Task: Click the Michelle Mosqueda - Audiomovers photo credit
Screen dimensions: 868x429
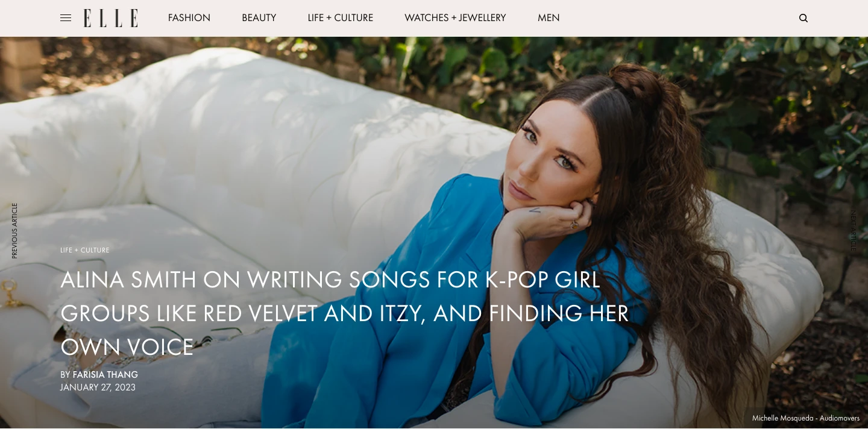Action: tap(806, 418)
